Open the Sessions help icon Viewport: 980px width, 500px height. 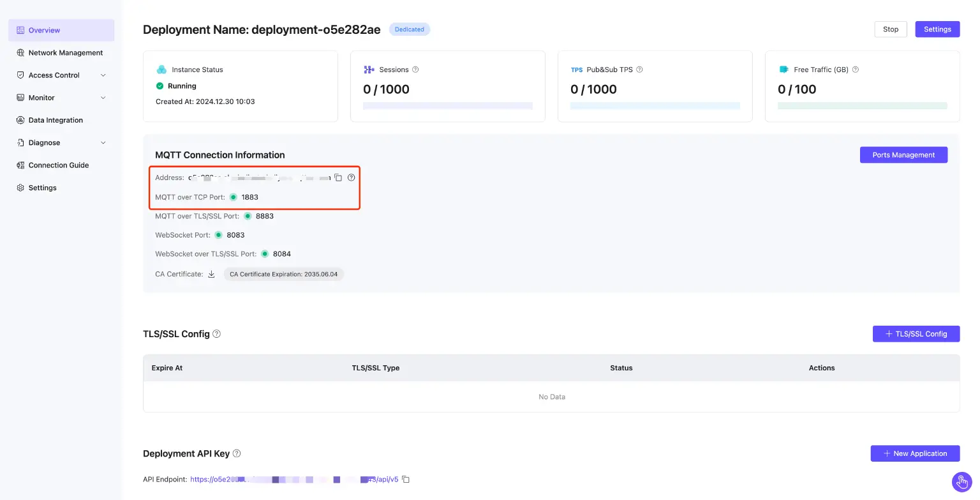415,69
